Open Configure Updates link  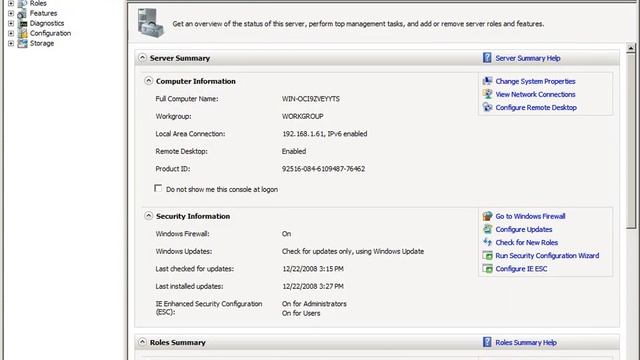[524, 229]
